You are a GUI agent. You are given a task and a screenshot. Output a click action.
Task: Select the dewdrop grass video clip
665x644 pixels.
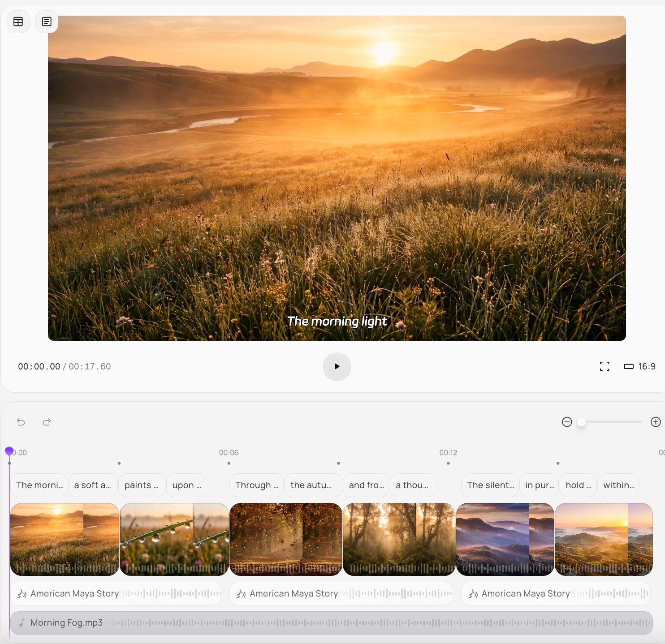coord(174,539)
